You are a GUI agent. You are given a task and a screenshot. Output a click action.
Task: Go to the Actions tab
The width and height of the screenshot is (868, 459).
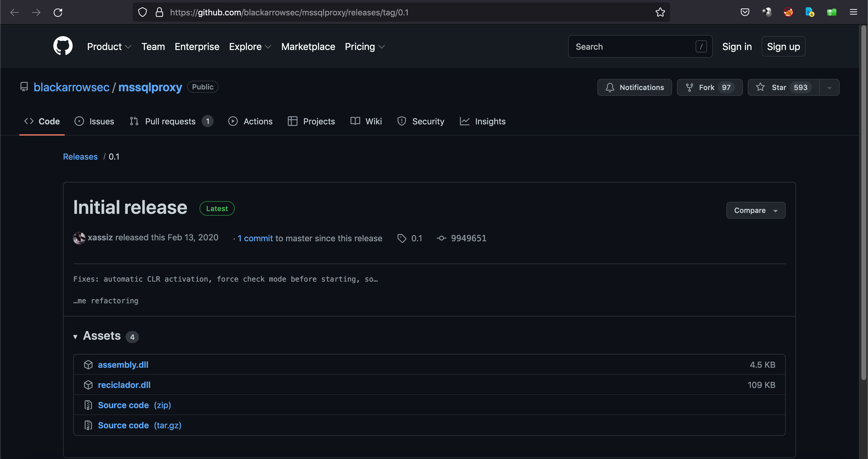(250, 121)
